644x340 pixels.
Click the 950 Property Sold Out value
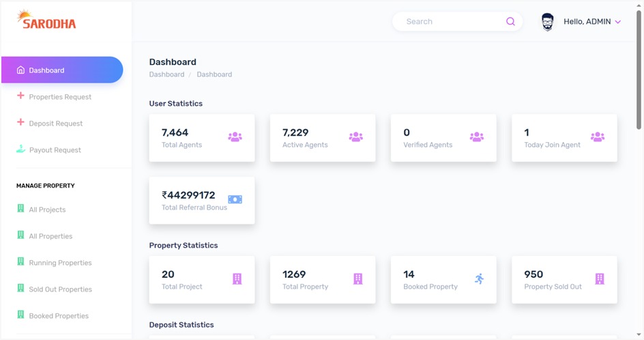click(533, 274)
